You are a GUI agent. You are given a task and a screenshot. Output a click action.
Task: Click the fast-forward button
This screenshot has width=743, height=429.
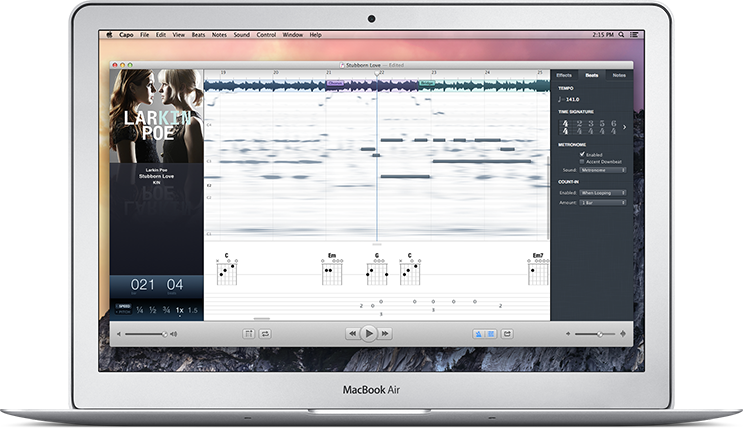(385, 334)
